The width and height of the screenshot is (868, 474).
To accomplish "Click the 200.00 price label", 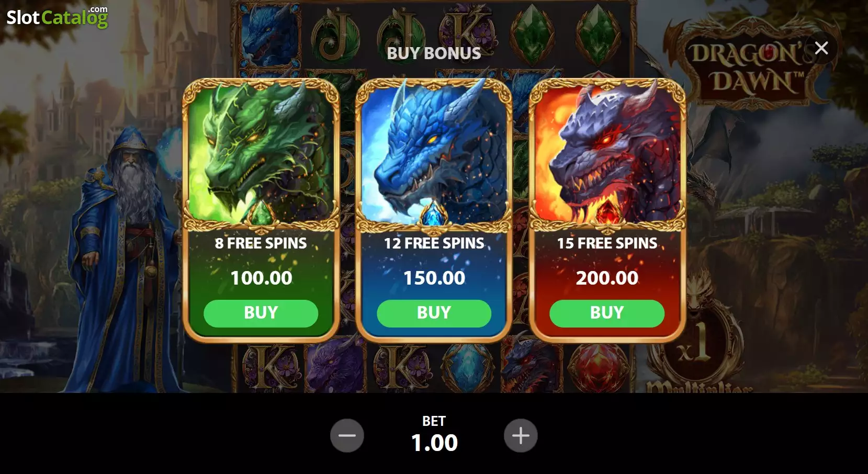I will click(x=607, y=278).
